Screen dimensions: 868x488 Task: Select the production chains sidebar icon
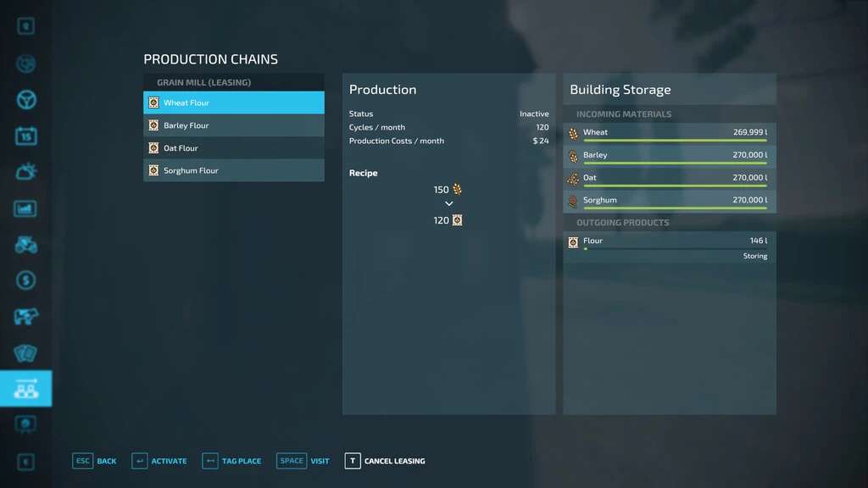point(26,389)
